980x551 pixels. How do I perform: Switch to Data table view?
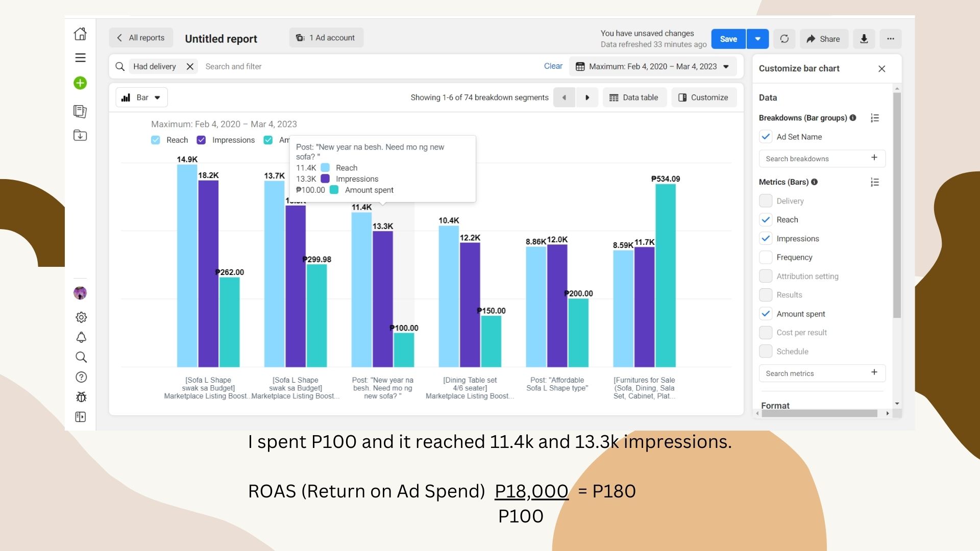[x=634, y=97]
